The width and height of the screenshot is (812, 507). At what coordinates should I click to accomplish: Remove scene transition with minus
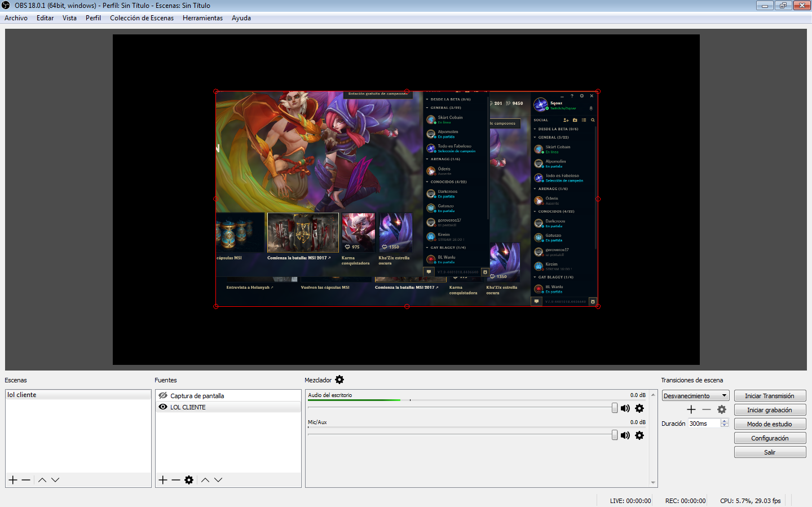(707, 409)
